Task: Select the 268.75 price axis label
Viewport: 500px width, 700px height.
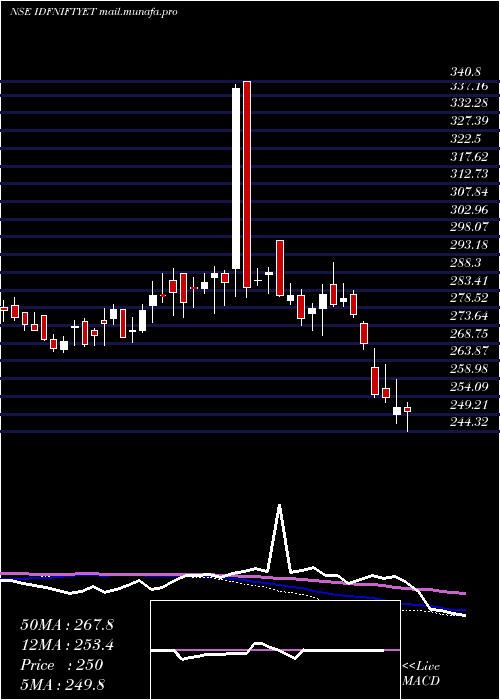Action: [468, 333]
